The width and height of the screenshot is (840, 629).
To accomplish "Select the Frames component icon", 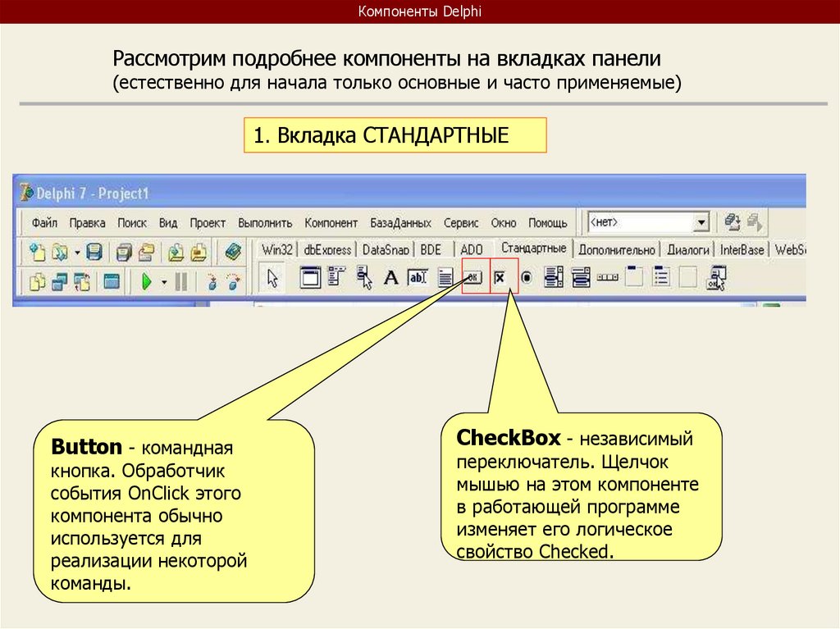I will coord(309,277).
